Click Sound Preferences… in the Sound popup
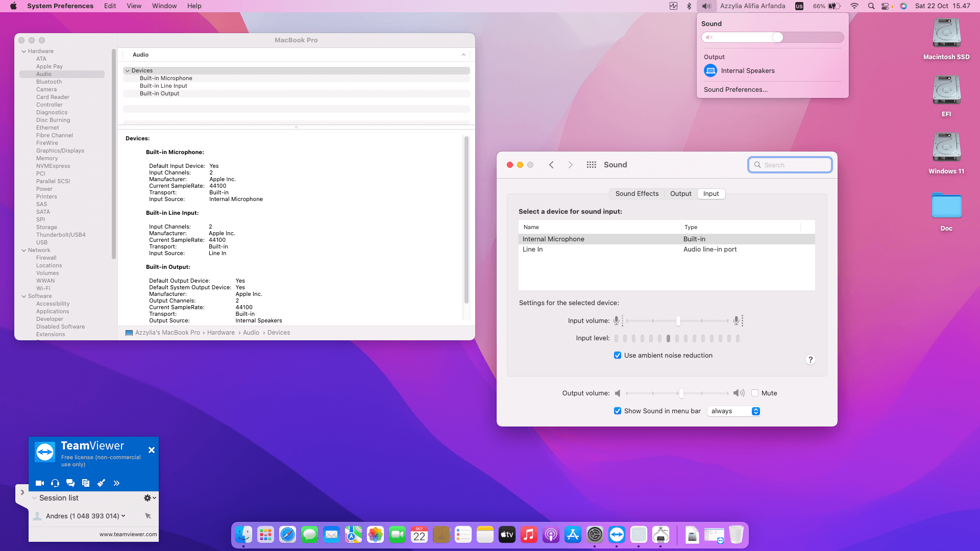 click(736, 90)
